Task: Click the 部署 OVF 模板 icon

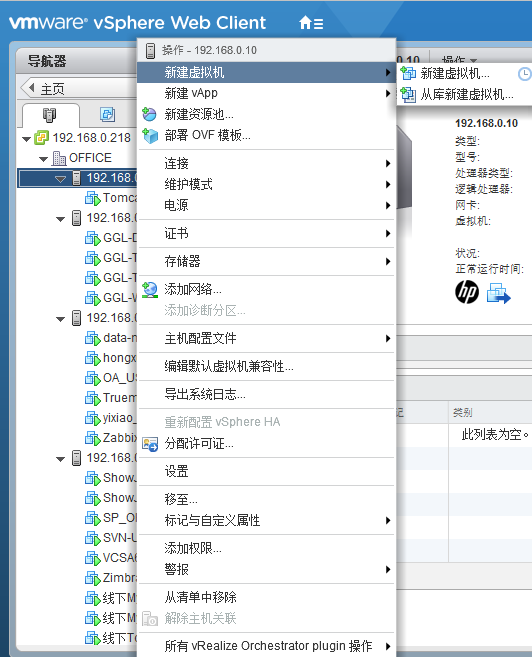Action: pyautogui.click(x=150, y=136)
